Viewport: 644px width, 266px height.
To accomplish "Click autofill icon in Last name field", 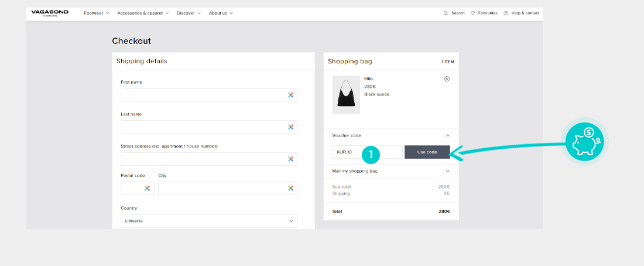I will click(290, 127).
